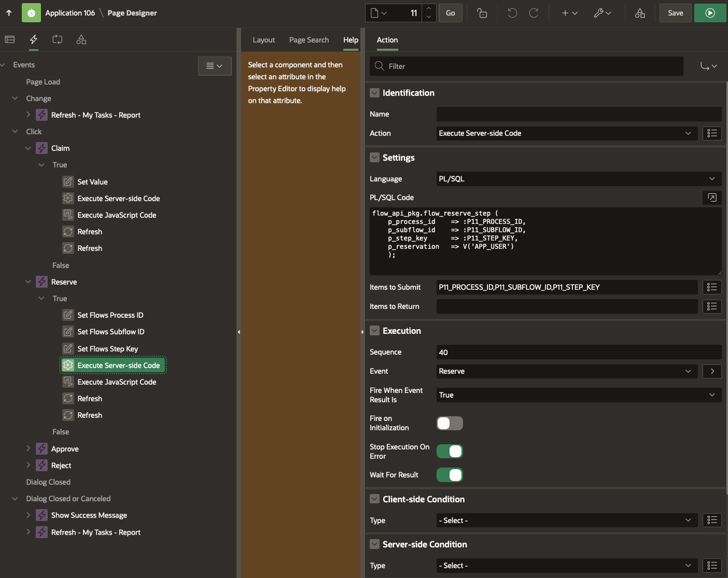Run the page with play button

pyautogui.click(x=710, y=13)
